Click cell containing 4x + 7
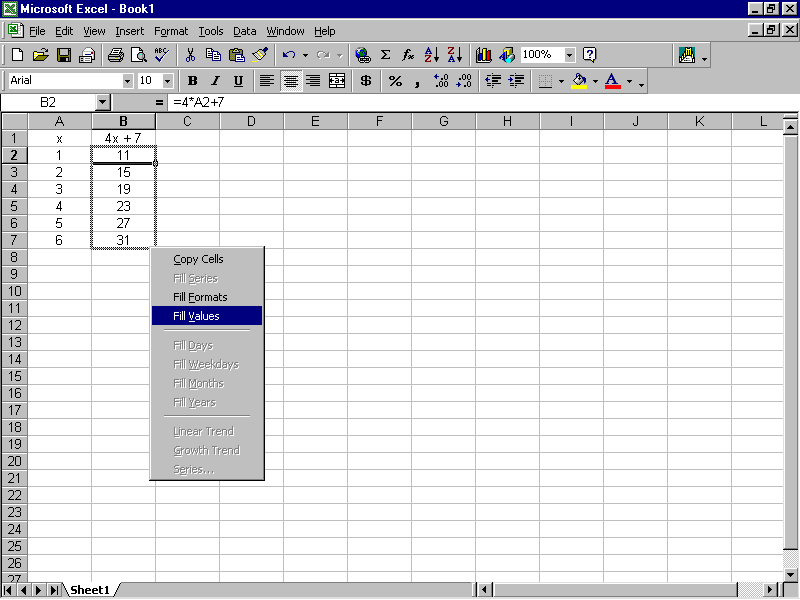 (x=123, y=138)
